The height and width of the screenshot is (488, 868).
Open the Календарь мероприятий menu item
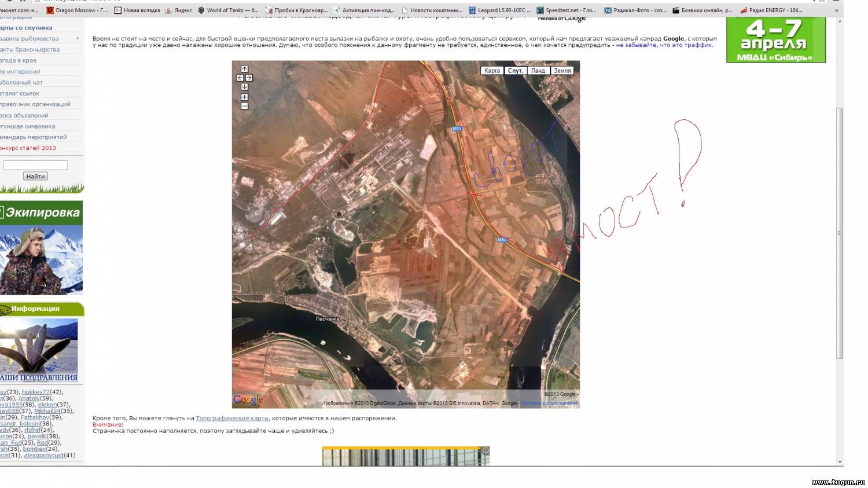point(34,137)
